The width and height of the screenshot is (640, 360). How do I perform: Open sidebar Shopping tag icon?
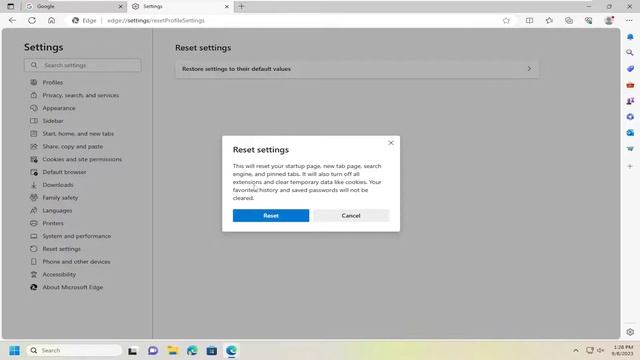click(630, 69)
